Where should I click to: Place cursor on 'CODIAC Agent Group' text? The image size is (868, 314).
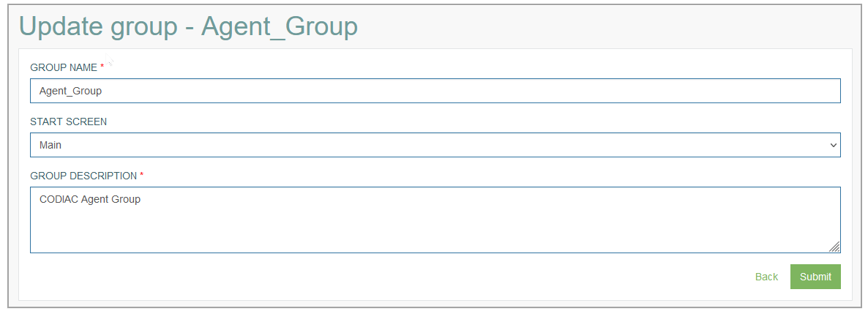(90, 199)
